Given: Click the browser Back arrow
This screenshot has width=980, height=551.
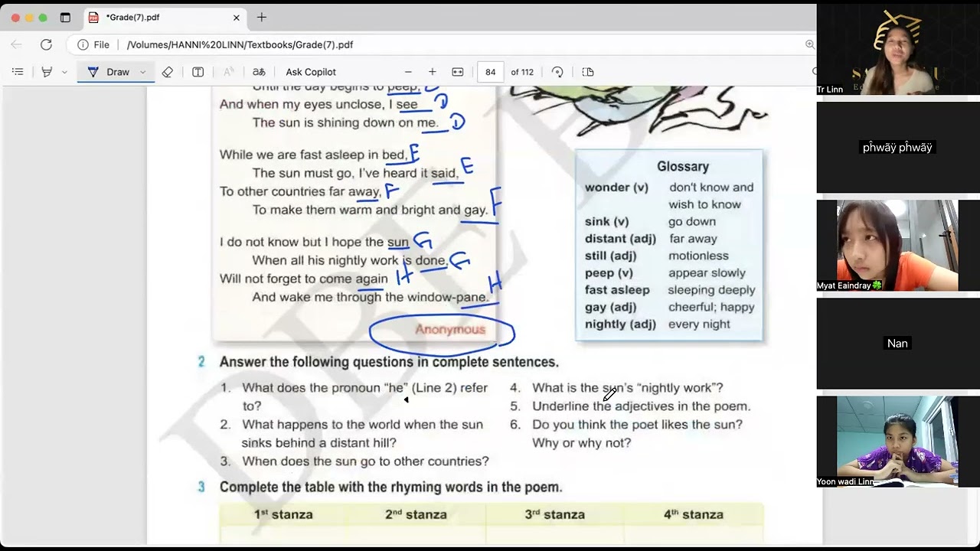Looking at the screenshot, I should click(17, 44).
